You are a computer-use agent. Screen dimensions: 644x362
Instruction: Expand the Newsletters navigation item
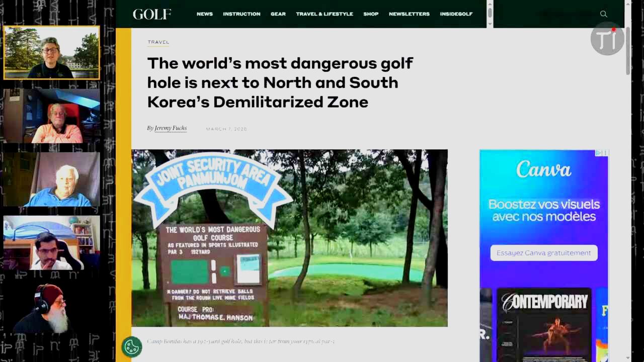point(409,14)
